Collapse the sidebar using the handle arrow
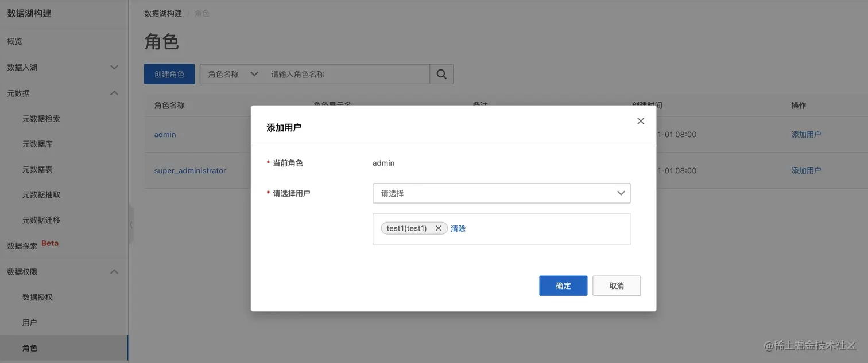Viewport: 868px width, 363px height. tap(131, 225)
